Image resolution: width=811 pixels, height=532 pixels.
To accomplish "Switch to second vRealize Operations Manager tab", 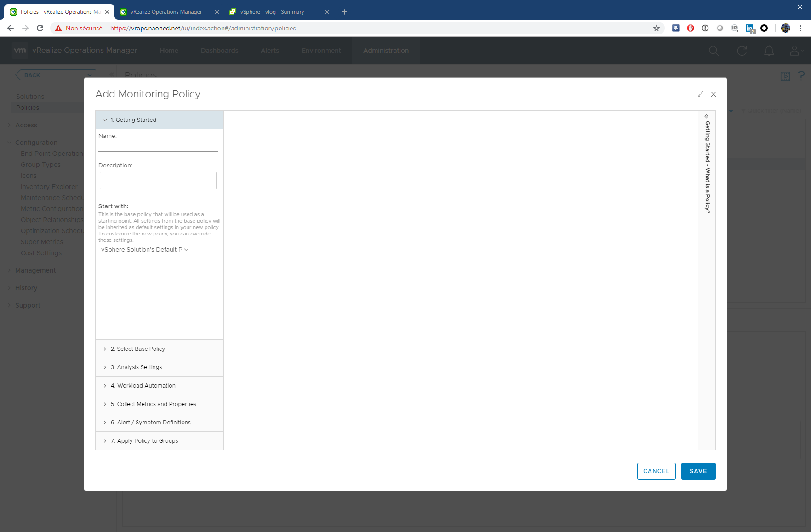I will pyautogui.click(x=166, y=12).
